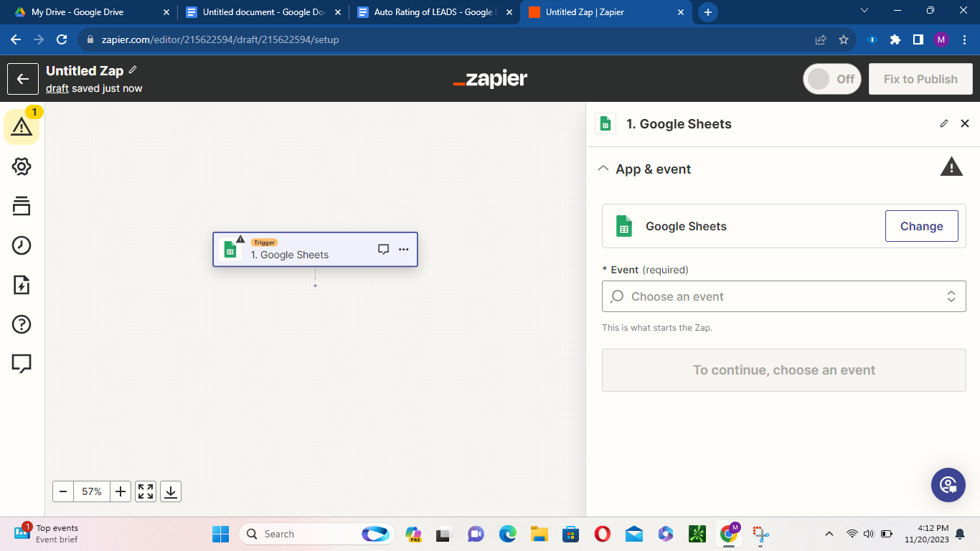This screenshot has width=980, height=551.
Task: Open Microsoft Store from taskbar
Action: [x=570, y=534]
